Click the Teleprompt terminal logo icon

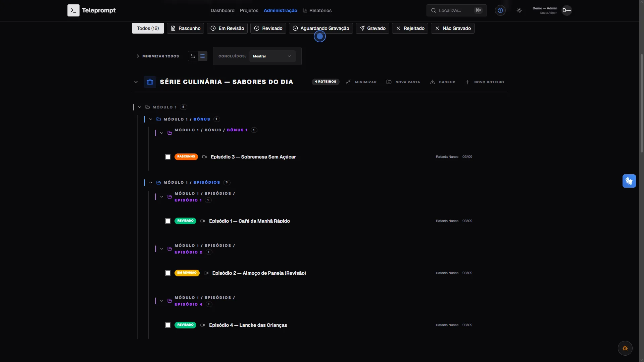click(73, 10)
